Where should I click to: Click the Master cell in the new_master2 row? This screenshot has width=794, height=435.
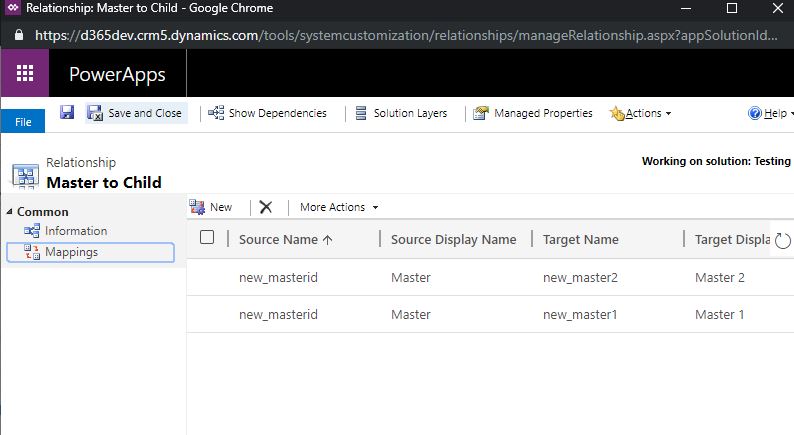point(411,278)
